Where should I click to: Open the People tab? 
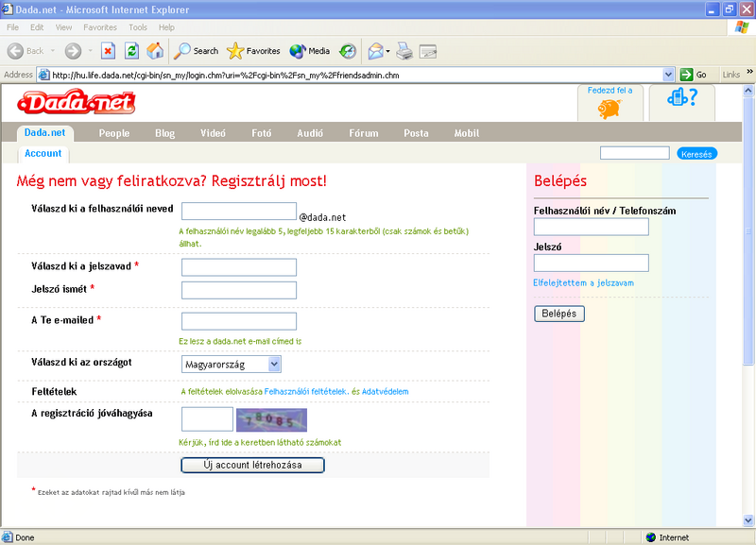(114, 133)
